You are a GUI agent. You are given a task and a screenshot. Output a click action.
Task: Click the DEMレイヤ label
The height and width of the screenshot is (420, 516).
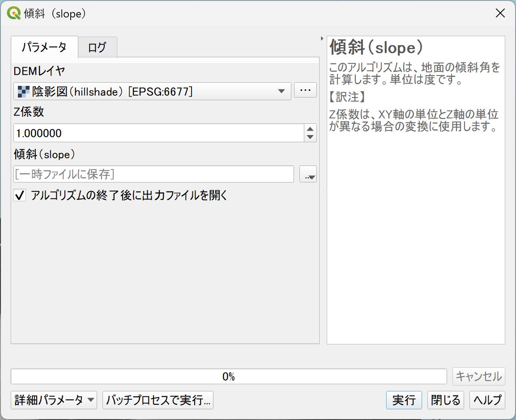(39, 71)
